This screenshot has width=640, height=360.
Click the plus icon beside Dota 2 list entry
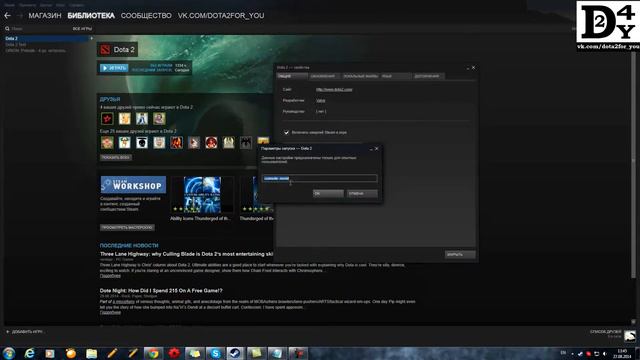click(x=91, y=38)
